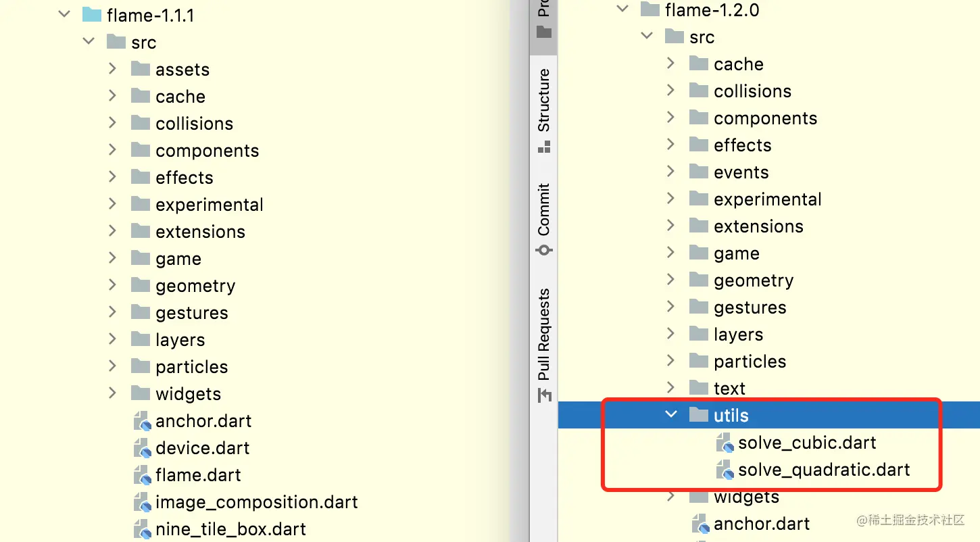Expand the collisions folder in flame-1.1.1
Screen dimensions: 980x542
[112, 122]
